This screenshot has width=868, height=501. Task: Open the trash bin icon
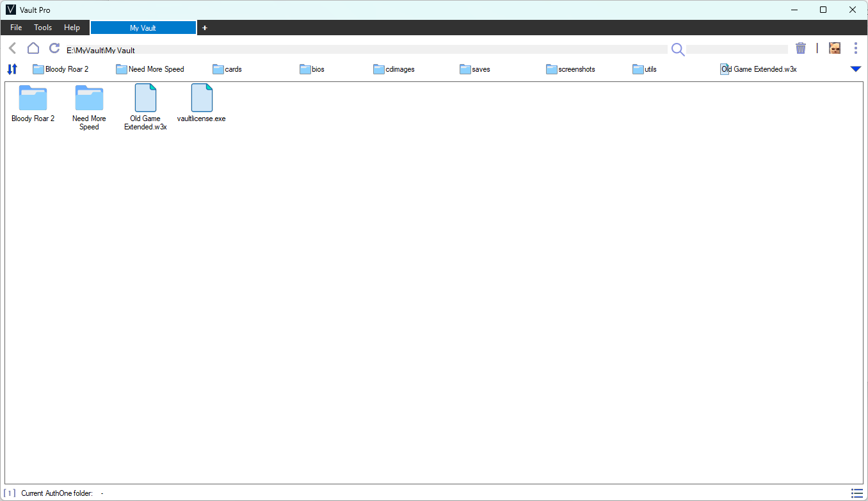[801, 48]
